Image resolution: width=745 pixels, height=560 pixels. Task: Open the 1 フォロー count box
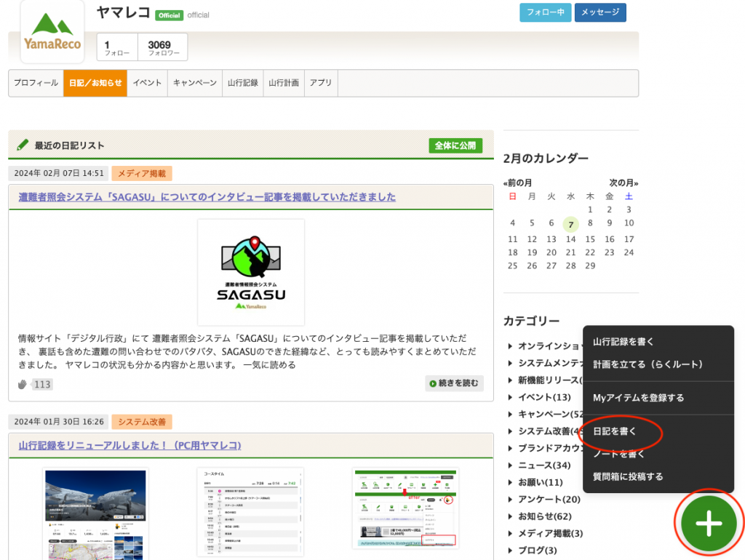click(x=117, y=47)
